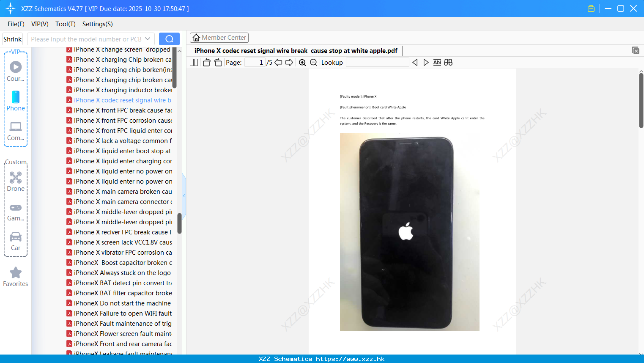This screenshot has height=363, width=644.
Task: Collapse the file list panel handle
Action: [184, 195]
